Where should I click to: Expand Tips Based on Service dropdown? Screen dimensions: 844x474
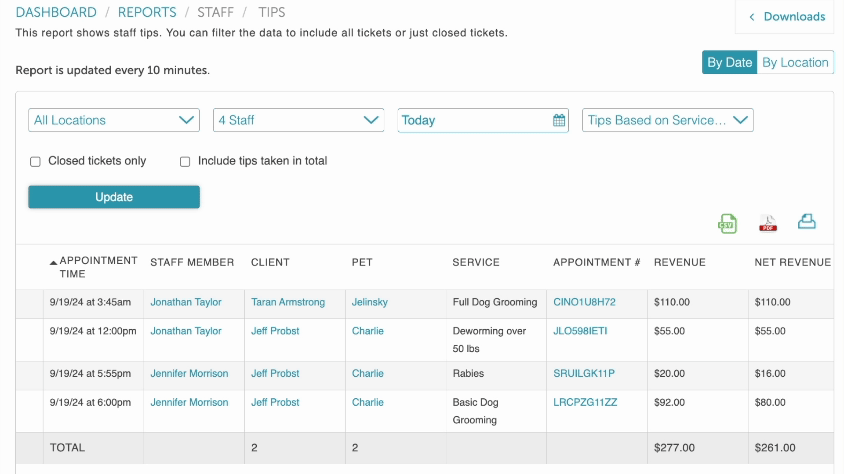pos(667,120)
